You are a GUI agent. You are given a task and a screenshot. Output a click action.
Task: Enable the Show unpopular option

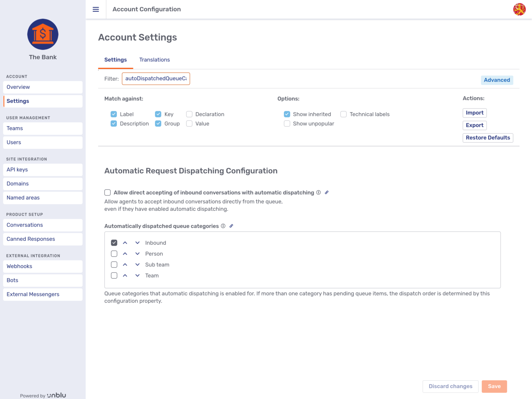click(287, 124)
